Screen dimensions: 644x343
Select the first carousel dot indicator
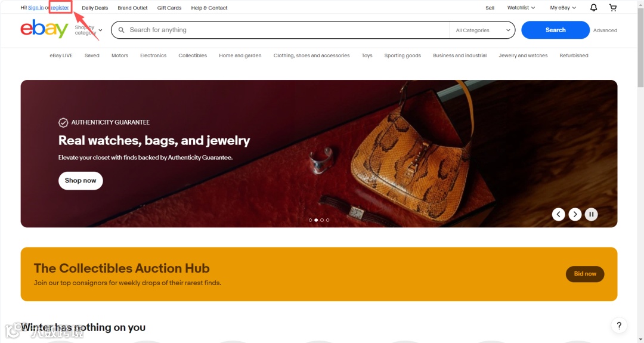pyautogui.click(x=310, y=220)
